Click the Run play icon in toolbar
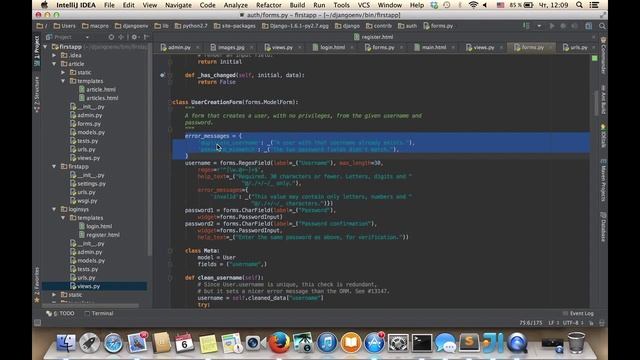This screenshot has height=360, width=640. [552, 26]
